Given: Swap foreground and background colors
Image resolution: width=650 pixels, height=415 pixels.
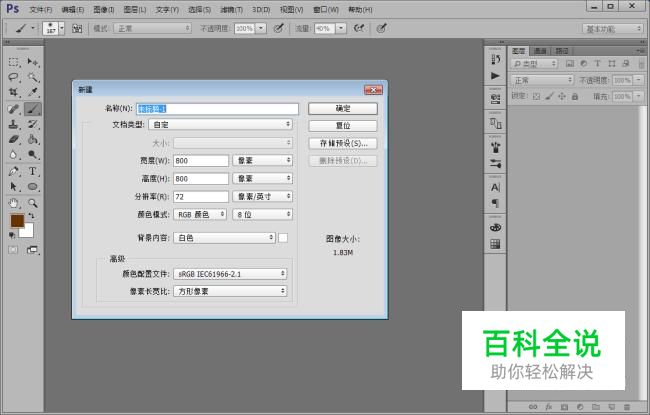Looking at the screenshot, I should click(x=32, y=216).
